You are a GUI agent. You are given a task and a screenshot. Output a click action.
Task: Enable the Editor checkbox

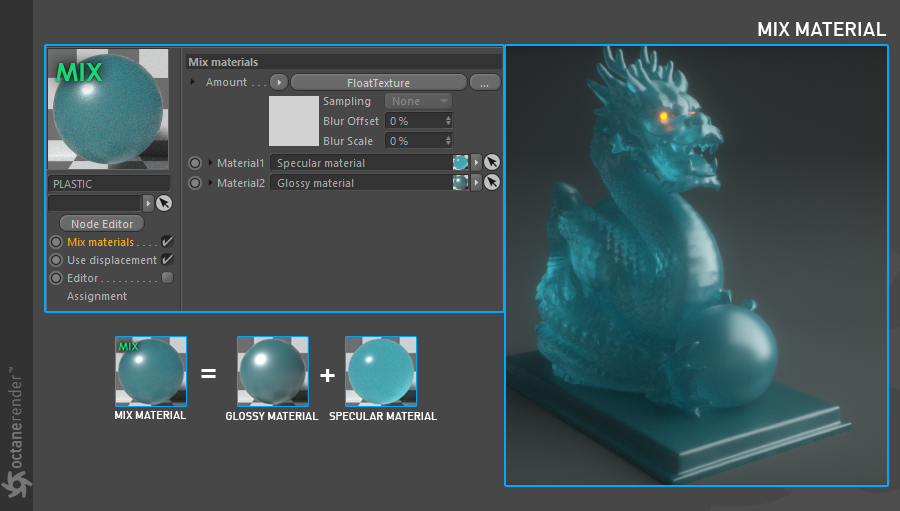pos(167,278)
